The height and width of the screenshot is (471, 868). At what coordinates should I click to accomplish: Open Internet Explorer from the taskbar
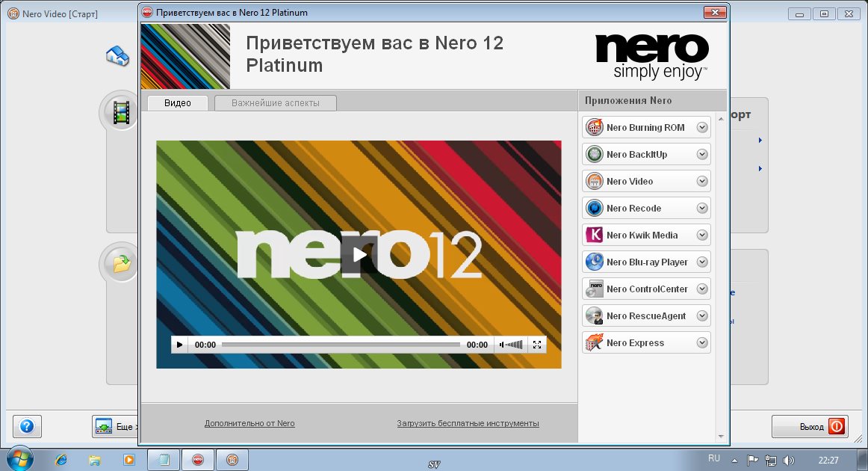point(61,460)
